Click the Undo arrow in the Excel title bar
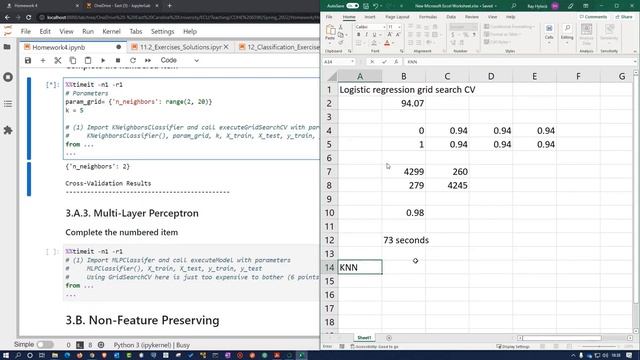Screen dimensions: 640x360 click(375, 6)
